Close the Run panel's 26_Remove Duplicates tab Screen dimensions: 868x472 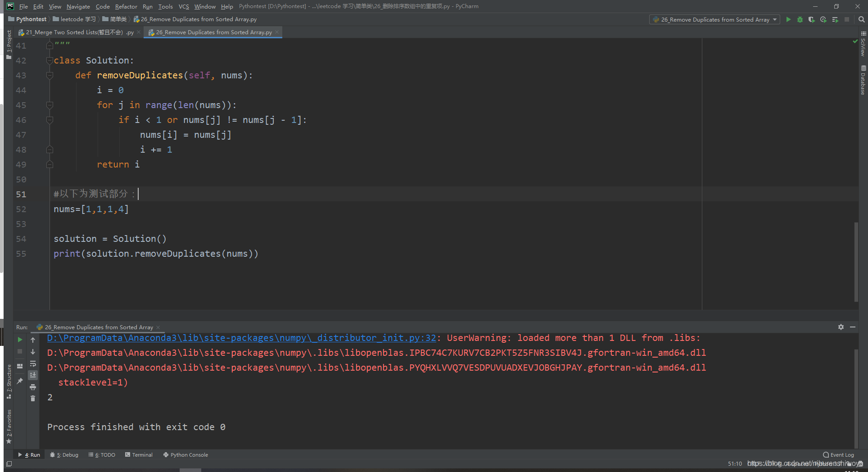[158, 327]
